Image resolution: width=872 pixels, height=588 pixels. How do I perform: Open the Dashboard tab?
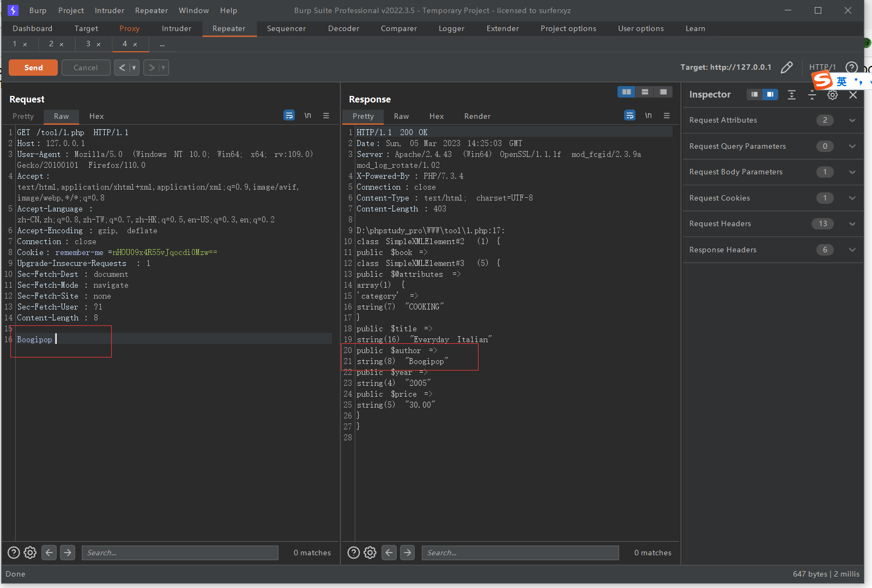pos(33,28)
